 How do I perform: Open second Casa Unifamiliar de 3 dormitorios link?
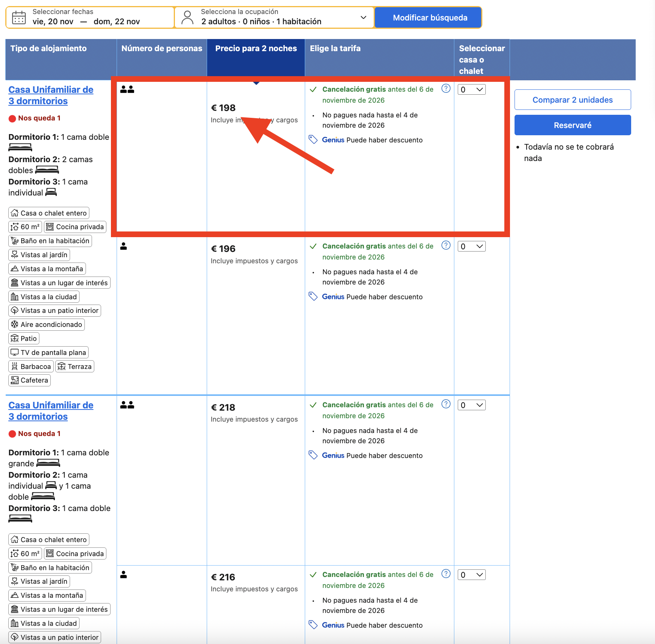[51, 411]
